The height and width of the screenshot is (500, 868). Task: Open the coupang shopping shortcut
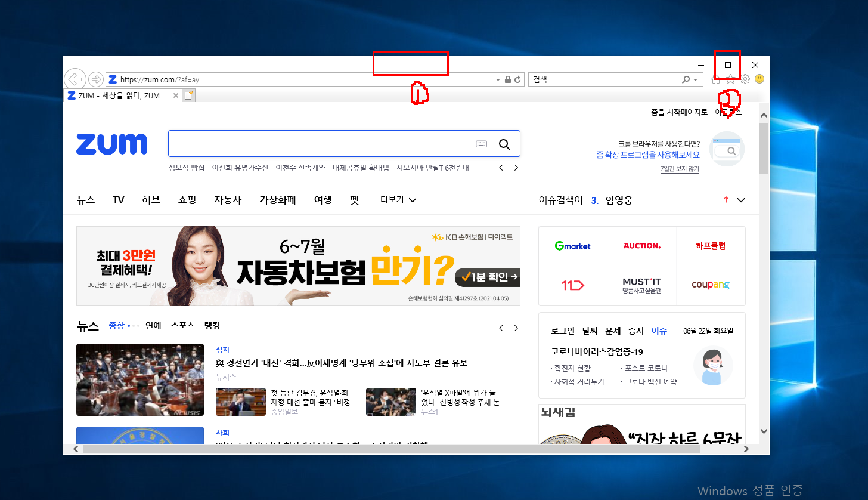click(x=711, y=285)
